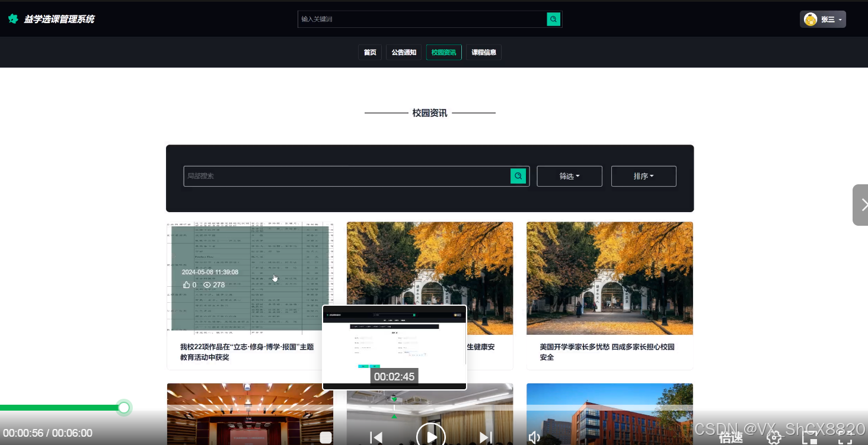Open the 倍速 playback speed option
Viewport: 868px width, 445px height.
coord(731,438)
